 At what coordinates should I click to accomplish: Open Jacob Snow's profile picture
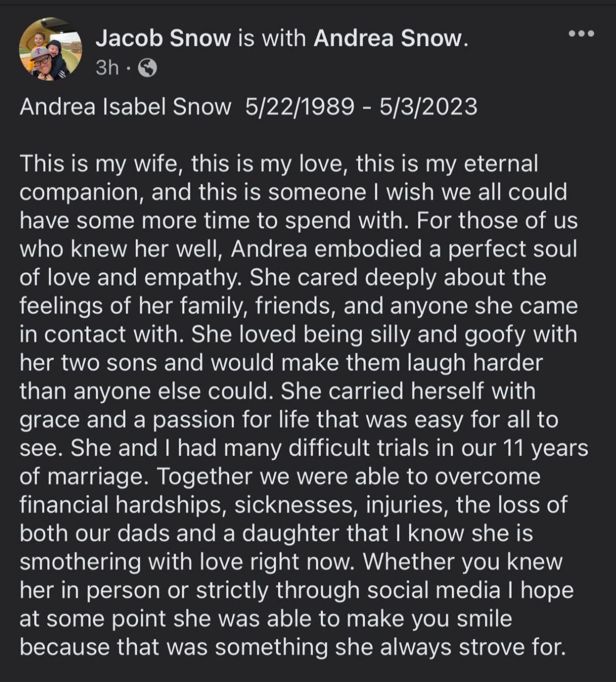click(51, 49)
